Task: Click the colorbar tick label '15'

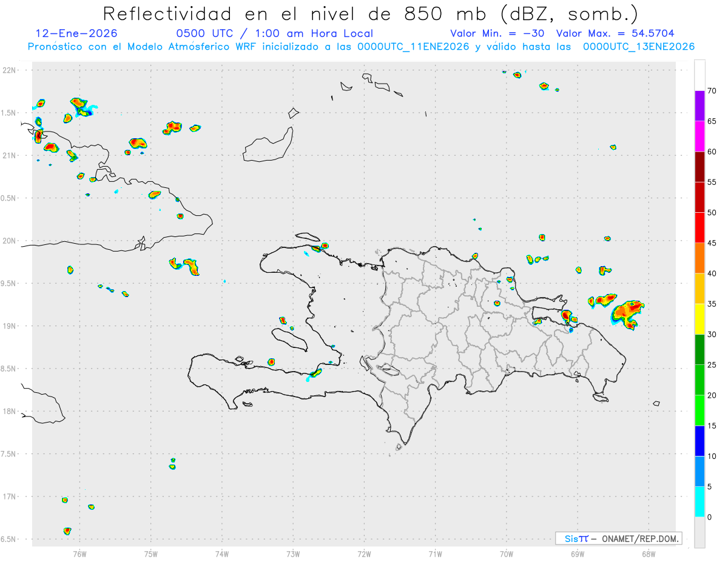Action: click(712, 426)
